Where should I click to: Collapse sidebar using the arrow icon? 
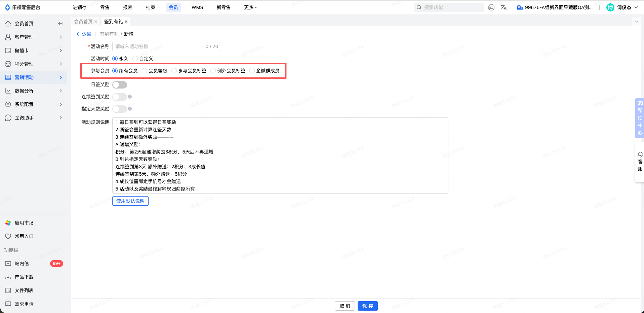click(61, 24)
